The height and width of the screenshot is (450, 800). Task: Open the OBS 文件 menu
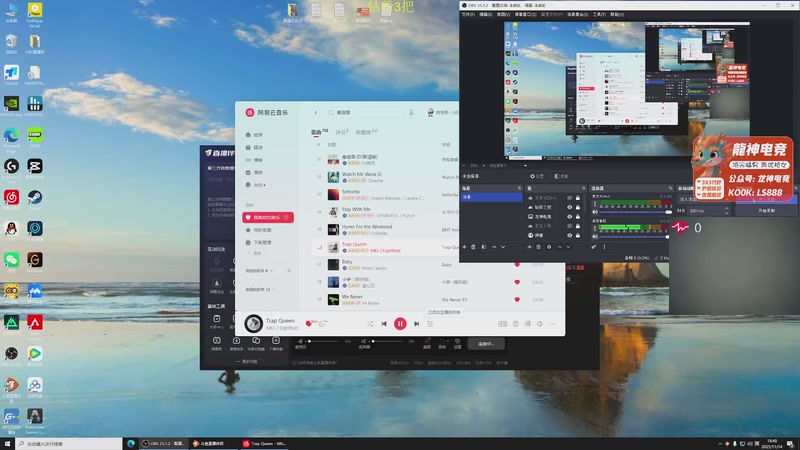click(x=468, y=14)
